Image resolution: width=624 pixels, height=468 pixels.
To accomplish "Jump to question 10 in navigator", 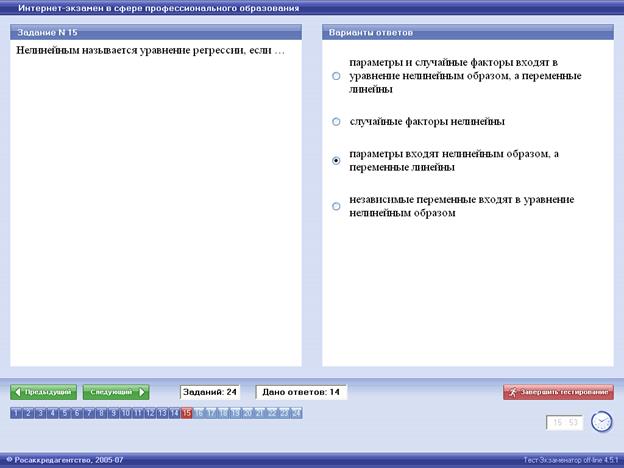I will (x=126, y=413).
